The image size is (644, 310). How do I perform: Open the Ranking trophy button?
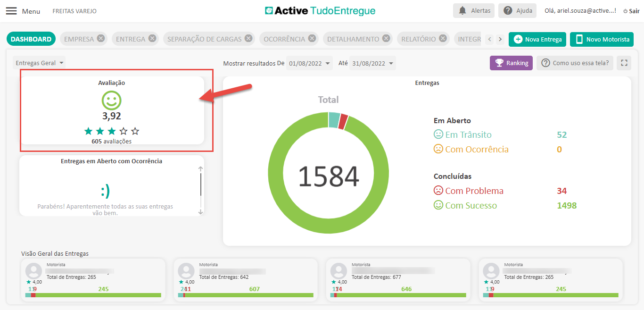click(x=511, y=63)
